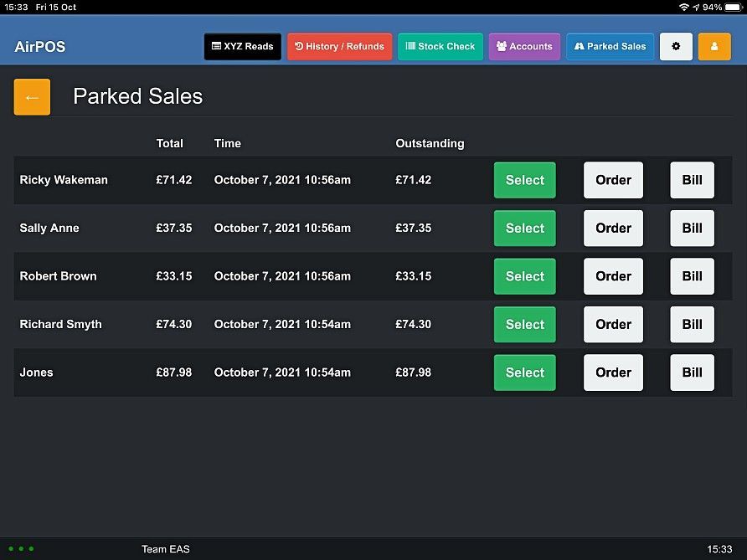Viewport: 747px width, 560px height.
Task: Print the Bill for Richard Smyth
Action: coord(692,324)
